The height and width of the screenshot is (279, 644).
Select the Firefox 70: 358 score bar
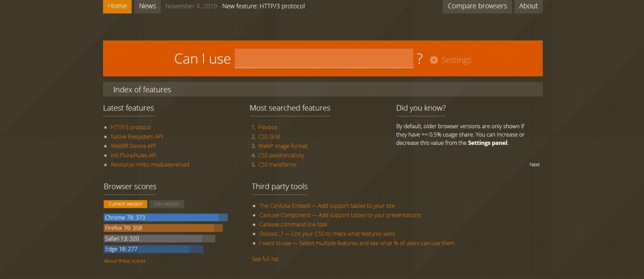tap(163, 228)
